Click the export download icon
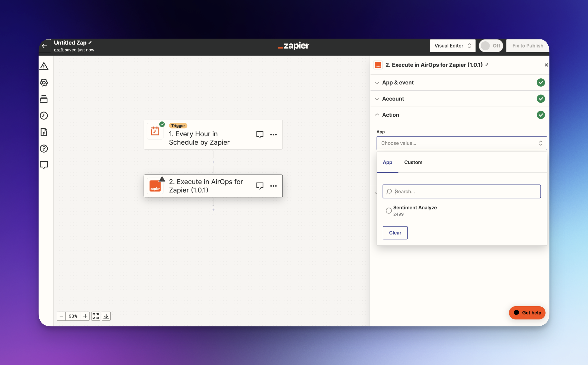The height and width of the screenshot is (365, 588). coord(106,316)
